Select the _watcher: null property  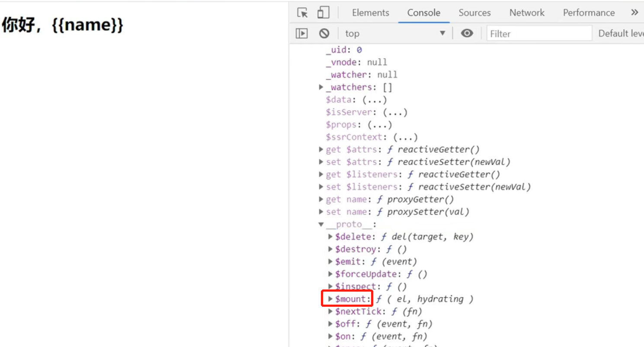point(362,75)
